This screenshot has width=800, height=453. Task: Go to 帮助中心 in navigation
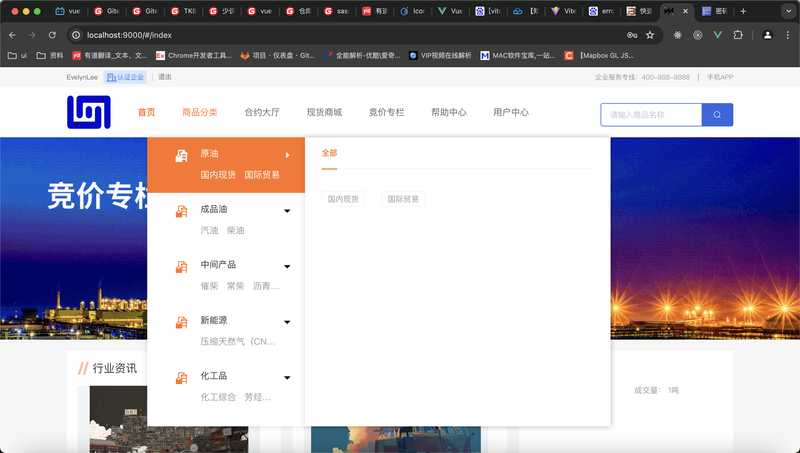(x=449, y=112)
